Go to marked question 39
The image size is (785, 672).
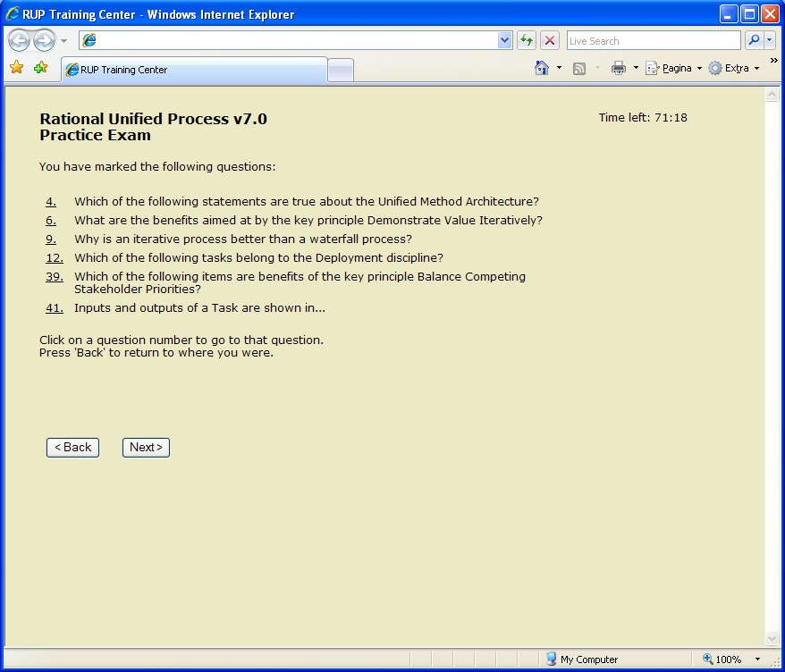[x=55, y=277]
